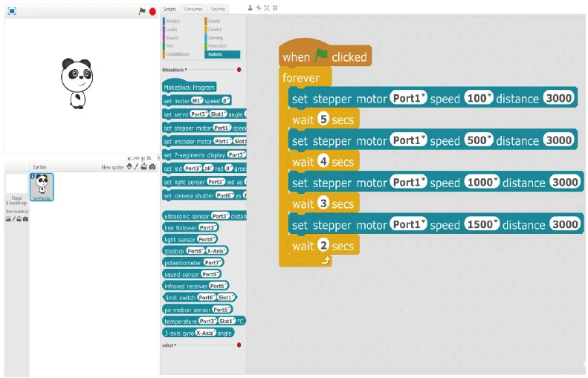Open Port1 dropdown in speed 100 block
The width and height of the screenshot is (588, 378).
[x=408, y=98]
